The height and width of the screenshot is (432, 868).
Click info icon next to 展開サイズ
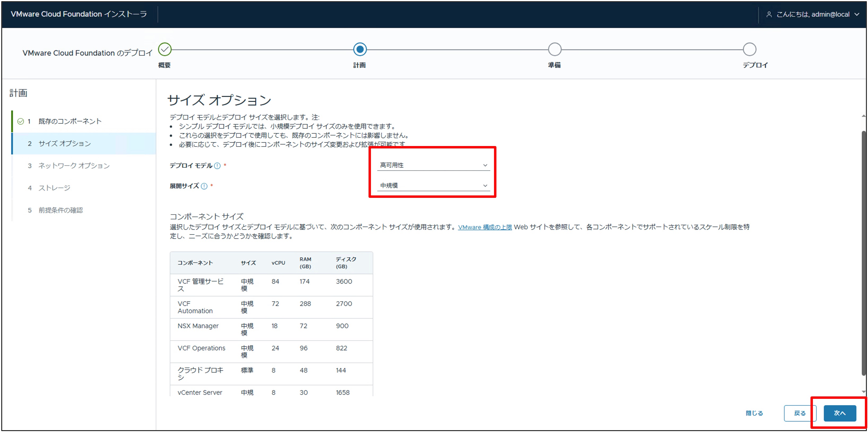tap(204, 186)
